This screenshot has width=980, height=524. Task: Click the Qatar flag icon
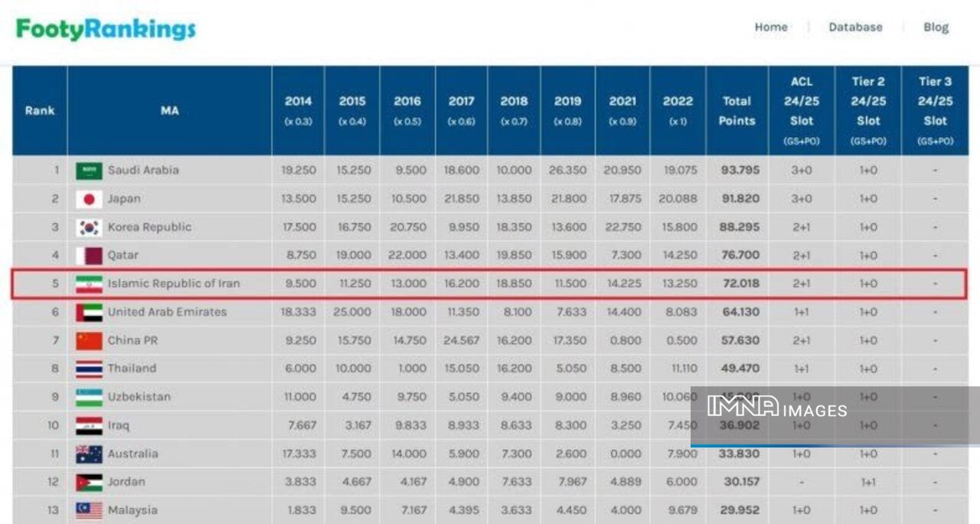(89, 255)
